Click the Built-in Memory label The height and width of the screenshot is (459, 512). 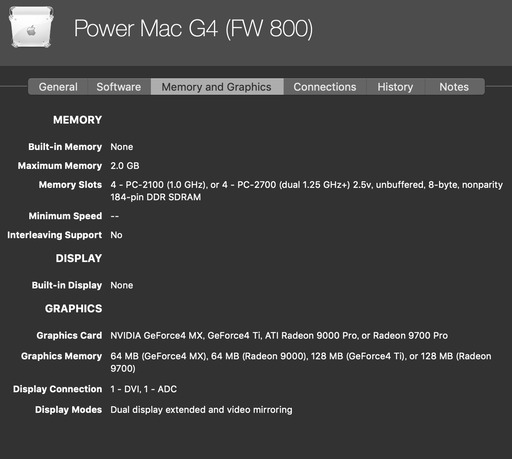pos(65,147)
